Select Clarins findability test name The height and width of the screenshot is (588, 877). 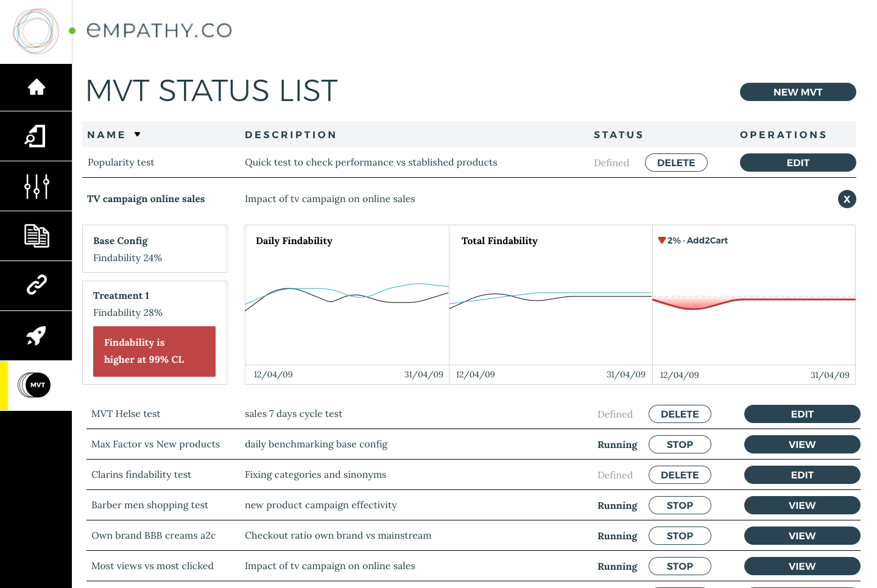pyautogui.click(x=141, y=475)
